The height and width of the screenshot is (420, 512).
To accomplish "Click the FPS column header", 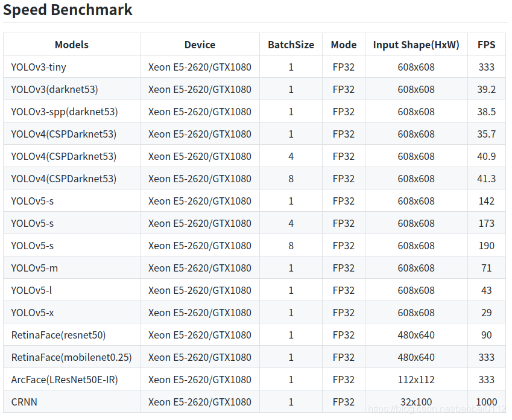I will tap(486, 45).
